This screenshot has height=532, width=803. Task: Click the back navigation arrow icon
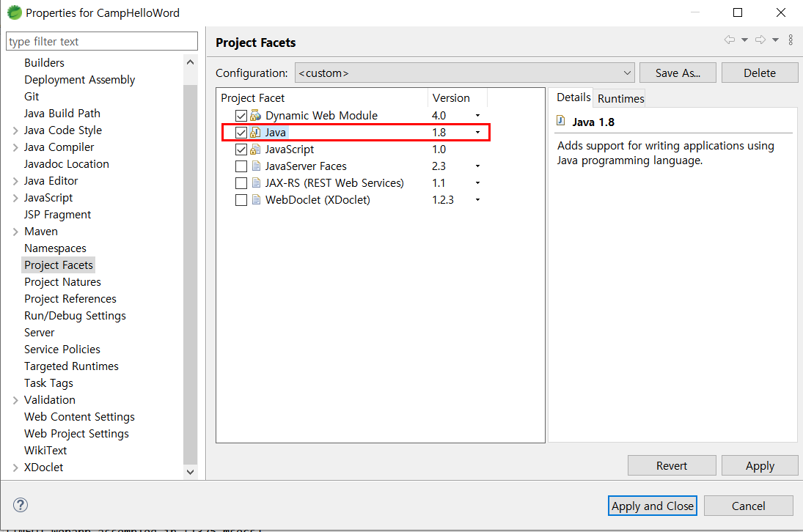click(730, 40)
